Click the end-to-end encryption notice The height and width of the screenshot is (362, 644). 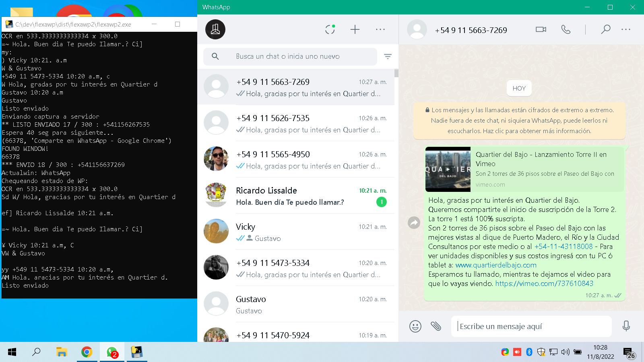(519, 120)
